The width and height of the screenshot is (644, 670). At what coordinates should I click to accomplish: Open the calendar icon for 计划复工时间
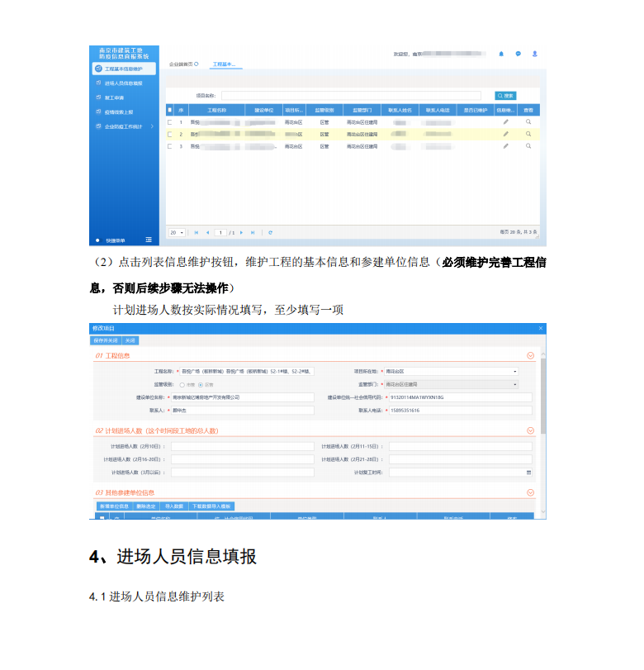(528, 473)
